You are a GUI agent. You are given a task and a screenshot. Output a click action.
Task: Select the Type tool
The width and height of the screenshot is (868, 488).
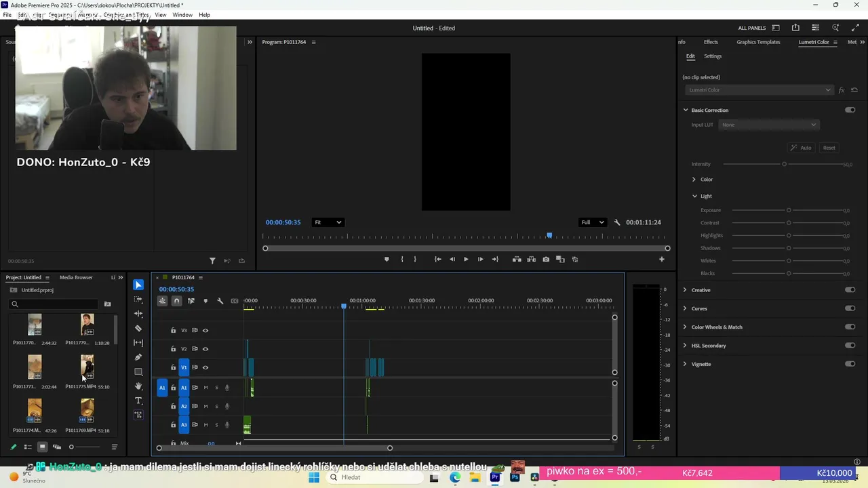[138, 401]
